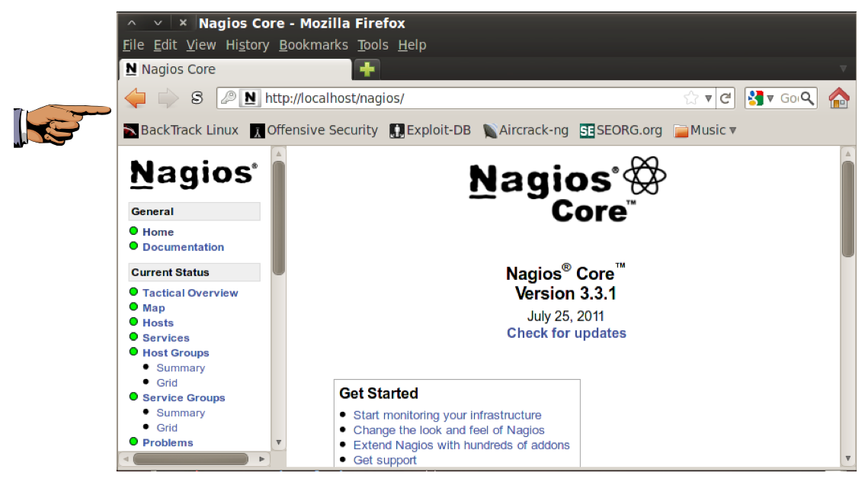Open Start monitoring your infrastructure
868x482 pixels.
(447, 415)
